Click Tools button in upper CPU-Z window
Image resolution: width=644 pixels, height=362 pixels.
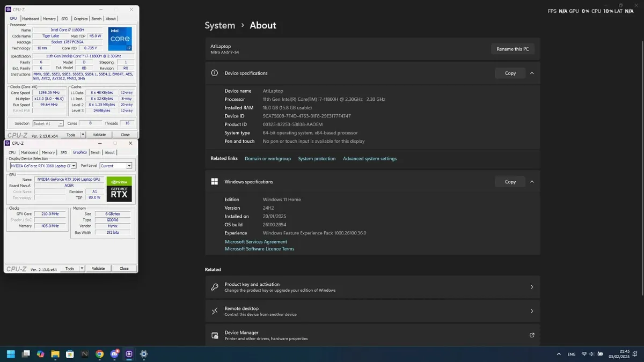click(x=71, y=135)
